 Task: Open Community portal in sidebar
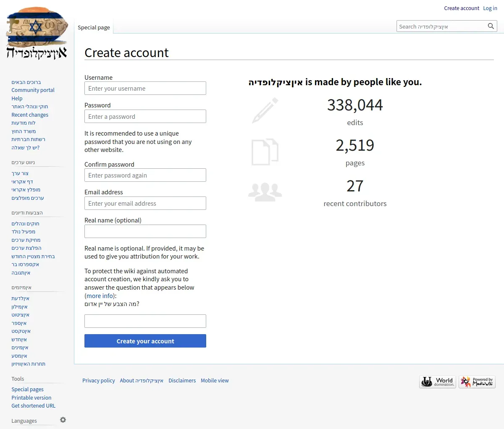point(33,90)
